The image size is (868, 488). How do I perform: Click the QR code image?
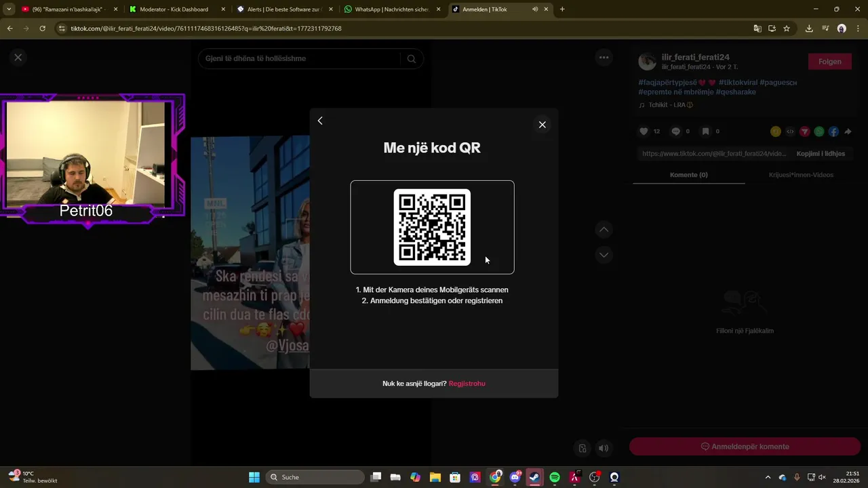click(432, 227)
